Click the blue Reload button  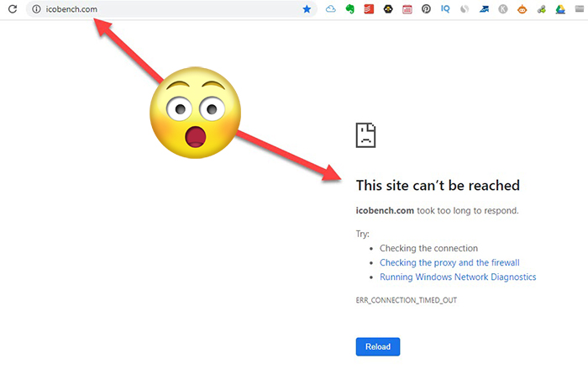click(x=378, y=346)
